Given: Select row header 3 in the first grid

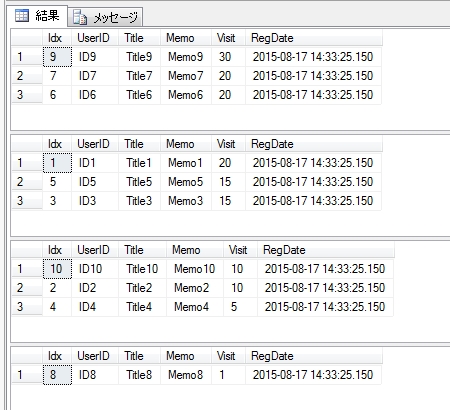Looking at the screenshot, I should click(27, 95).
